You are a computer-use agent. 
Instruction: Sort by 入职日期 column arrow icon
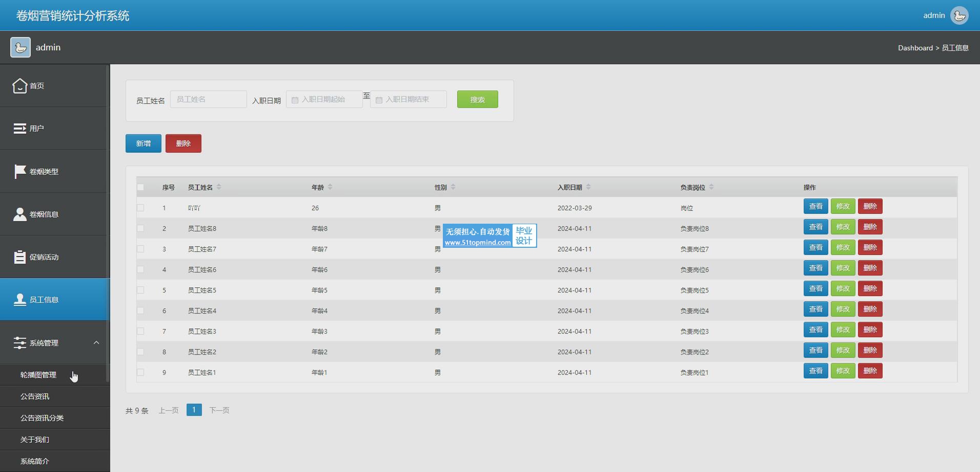[588, 187]
